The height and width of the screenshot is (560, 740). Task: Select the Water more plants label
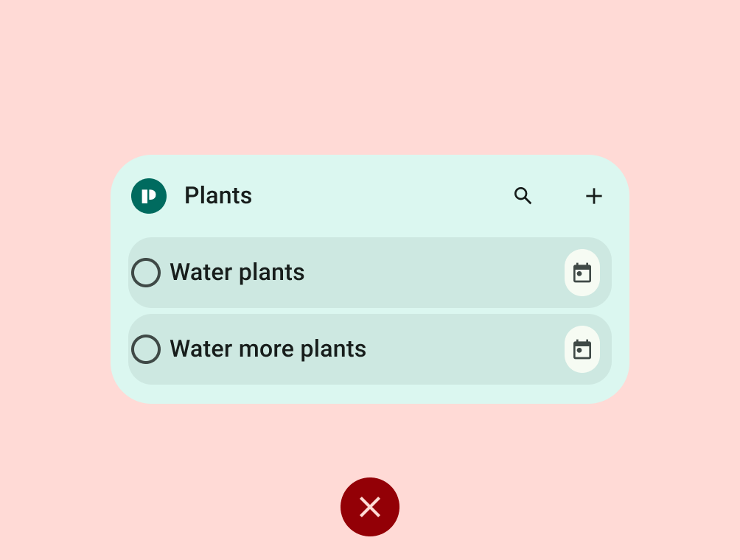268,349
